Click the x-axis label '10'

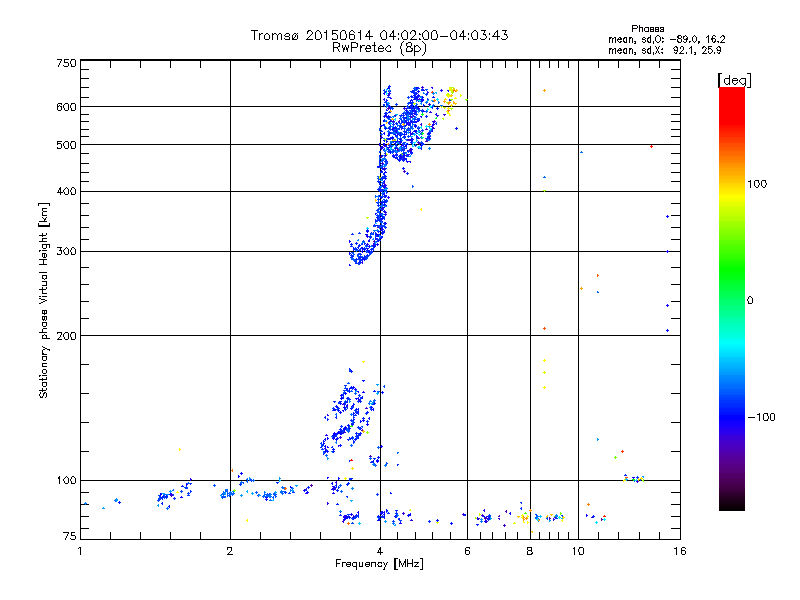point(578,551)
